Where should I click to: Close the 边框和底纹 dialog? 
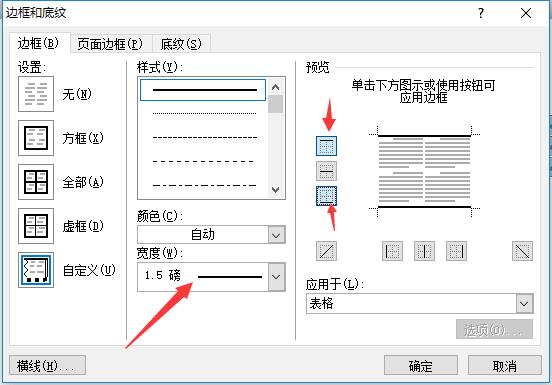point(526,13)
